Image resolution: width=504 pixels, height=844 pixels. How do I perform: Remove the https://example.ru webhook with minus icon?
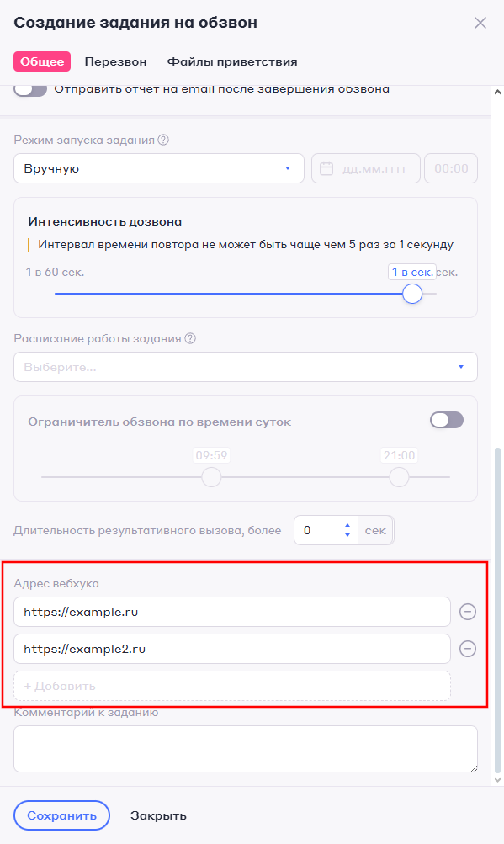pyautogui.click(x=468, y=612)
